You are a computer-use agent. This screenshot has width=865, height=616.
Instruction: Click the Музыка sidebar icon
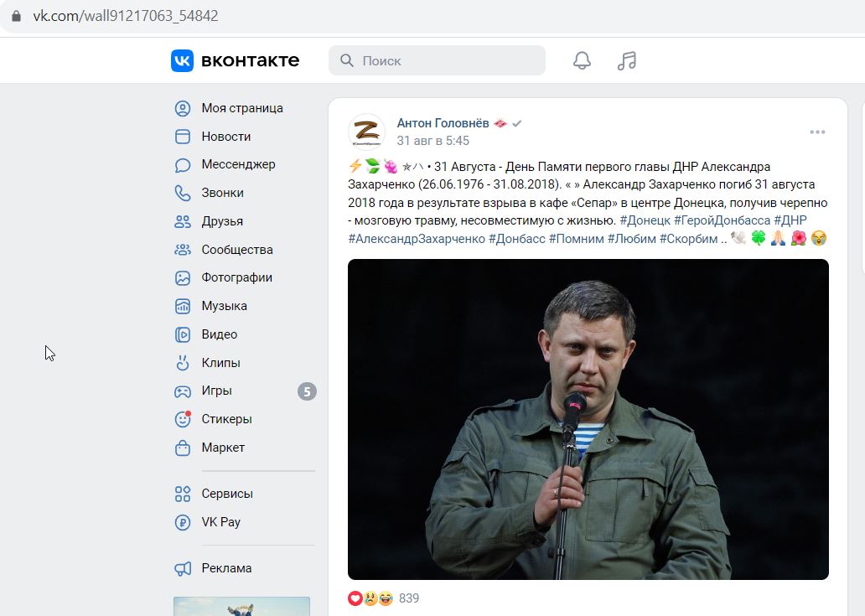183,306
